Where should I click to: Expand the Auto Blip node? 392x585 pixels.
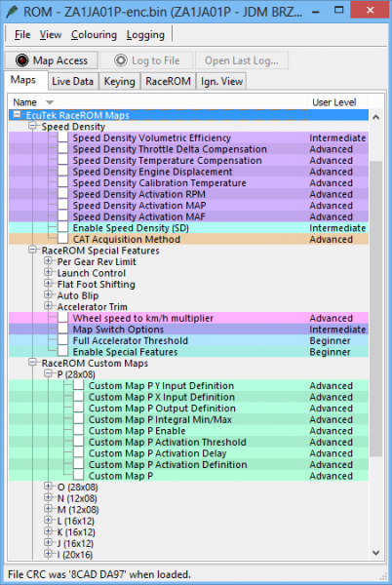(x=48, y=294)
